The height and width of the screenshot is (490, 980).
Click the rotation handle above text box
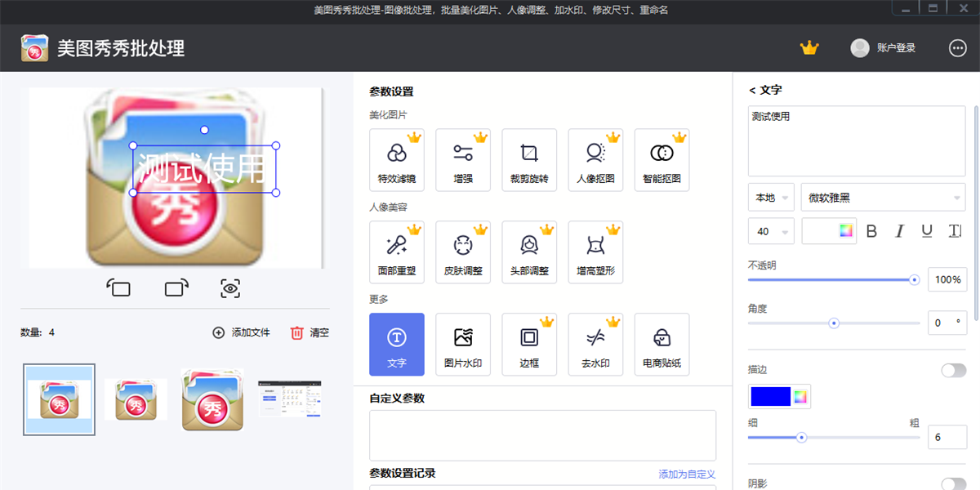click(x=204, y=130)
